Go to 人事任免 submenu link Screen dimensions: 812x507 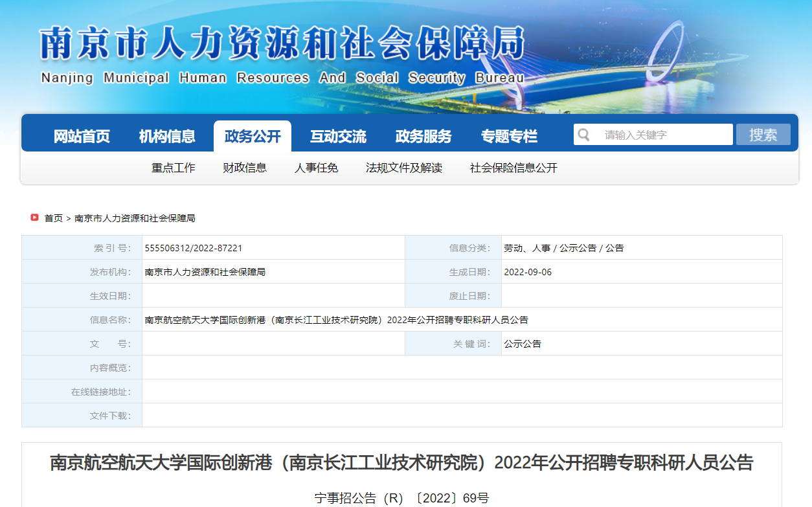click(x=316, y=168)
